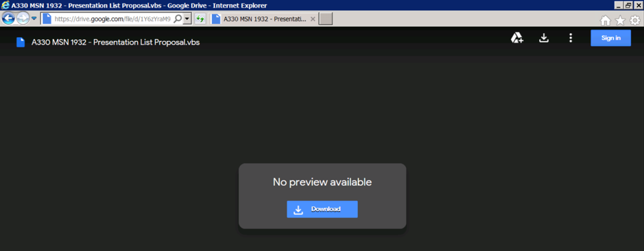Click the No preview available message
The image size is (644, 251).
[322, 182]
